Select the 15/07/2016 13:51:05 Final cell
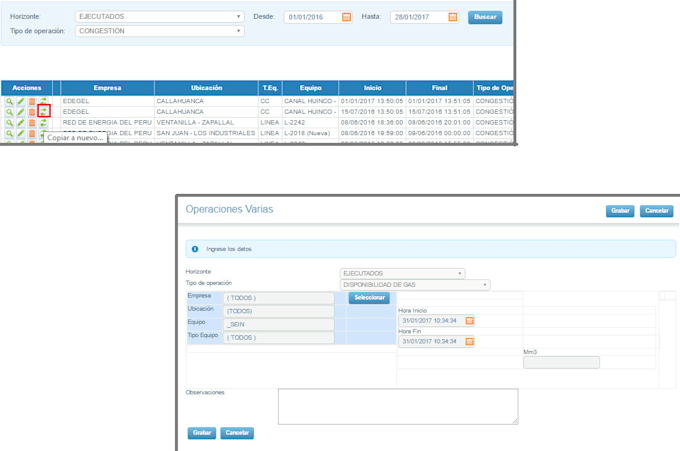 pyautogui.click(x=439, y=112)
